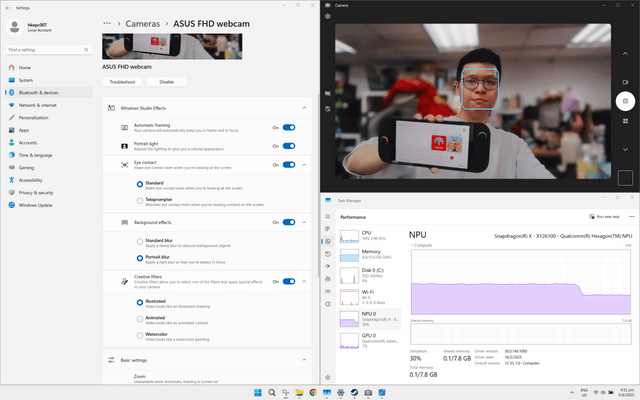The image size is (640, 400).
Task: Open photo timer icon in Camera
Action: pyautogui.click(x=327, y=109)
